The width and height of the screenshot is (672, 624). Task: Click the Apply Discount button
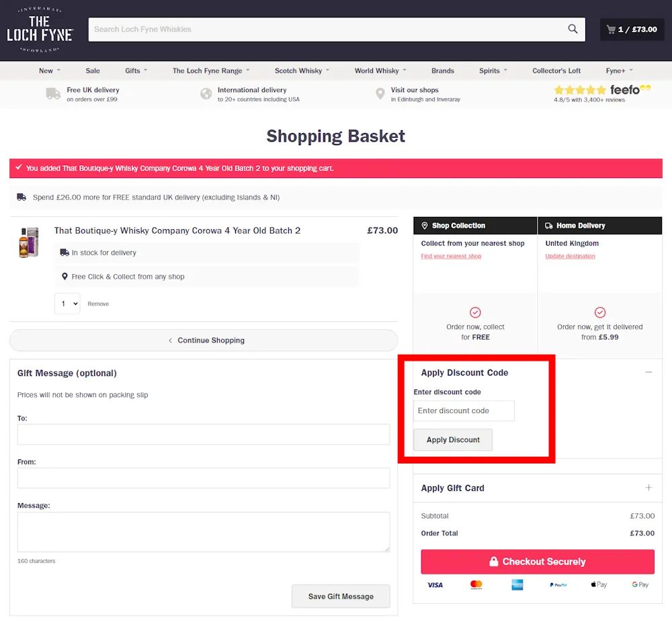(453, 440)
